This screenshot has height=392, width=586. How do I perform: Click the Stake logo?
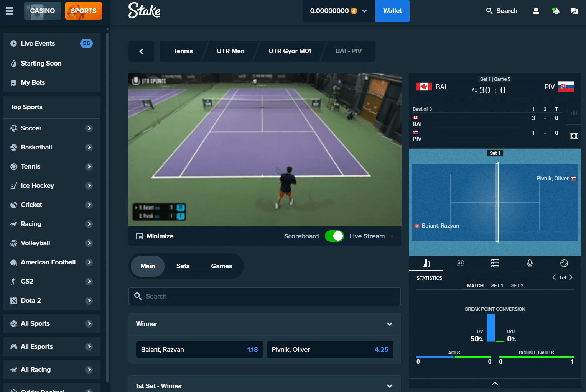(144, 11)
